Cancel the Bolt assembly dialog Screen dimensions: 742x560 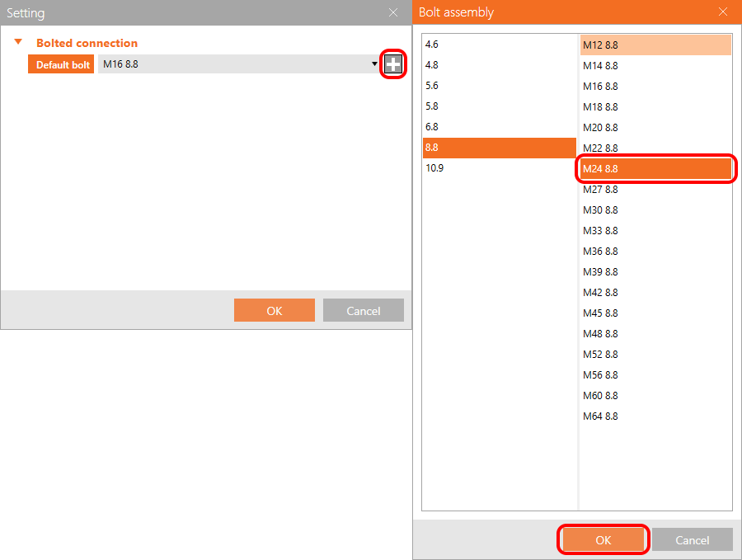coord(692,539)
